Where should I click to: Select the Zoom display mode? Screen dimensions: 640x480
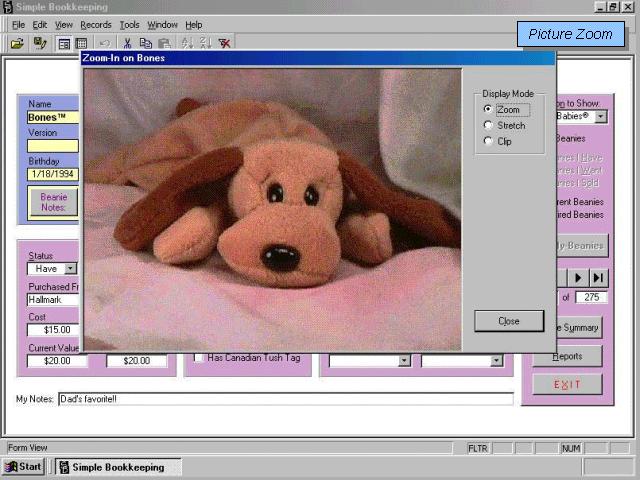488,109
